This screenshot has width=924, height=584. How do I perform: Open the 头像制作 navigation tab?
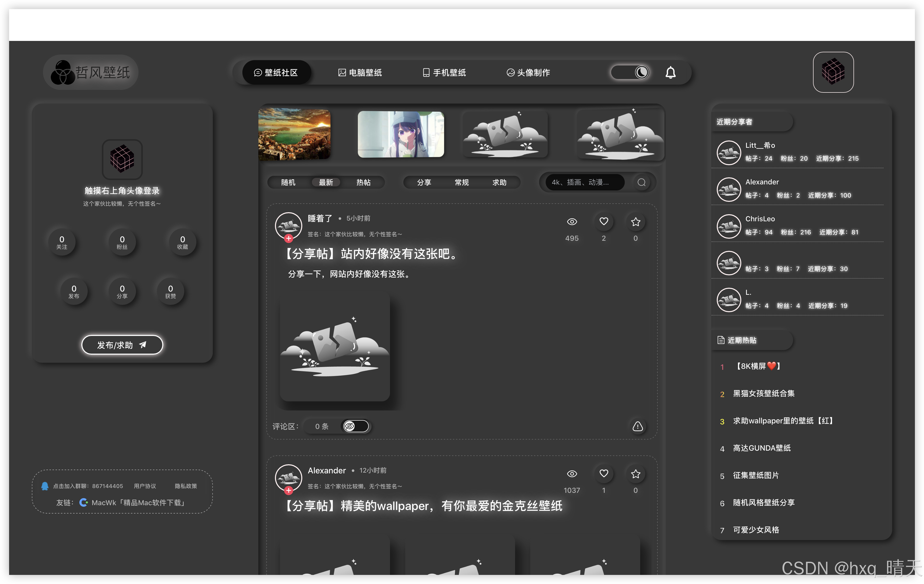tap(528, 72)
